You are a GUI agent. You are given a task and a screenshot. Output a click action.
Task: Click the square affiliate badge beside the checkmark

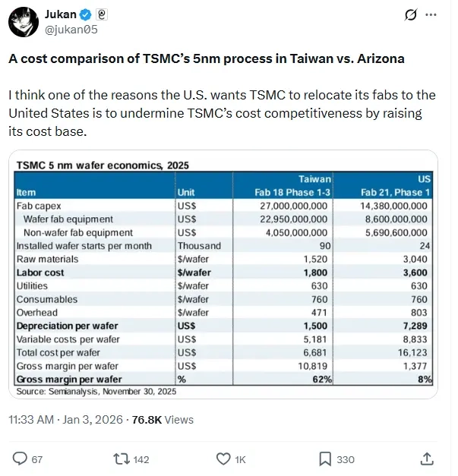102,14
